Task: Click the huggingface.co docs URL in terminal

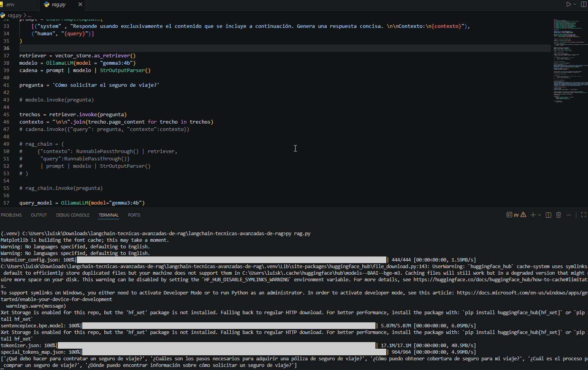Action: 500,280
